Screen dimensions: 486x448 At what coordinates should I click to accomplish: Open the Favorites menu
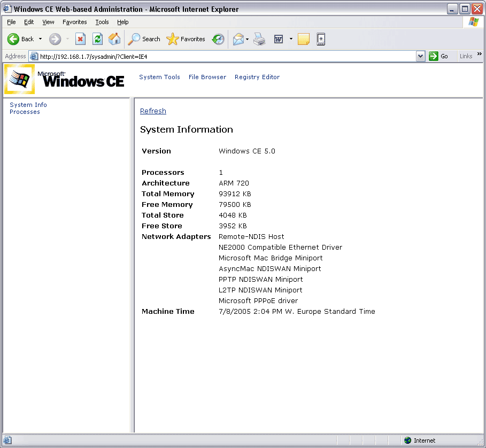point(74,22)
